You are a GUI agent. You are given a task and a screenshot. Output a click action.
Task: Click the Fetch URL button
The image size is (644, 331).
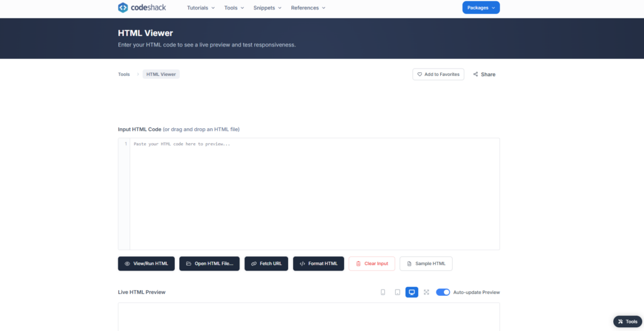(x=266, y=264)
